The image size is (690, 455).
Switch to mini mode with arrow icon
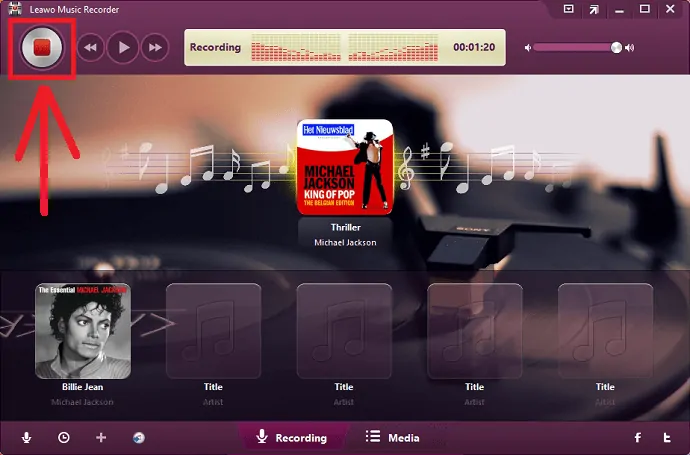pos(594,9)
